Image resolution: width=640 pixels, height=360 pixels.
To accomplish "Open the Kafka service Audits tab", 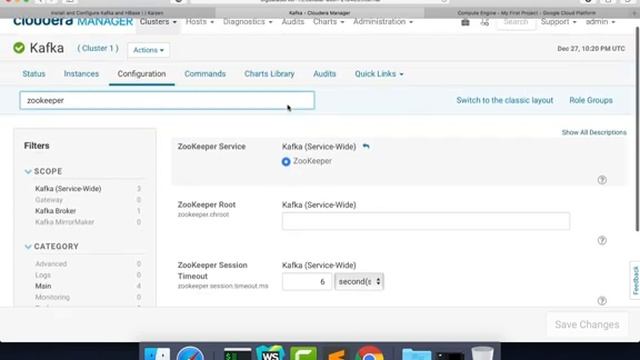I will pos(324,74).
